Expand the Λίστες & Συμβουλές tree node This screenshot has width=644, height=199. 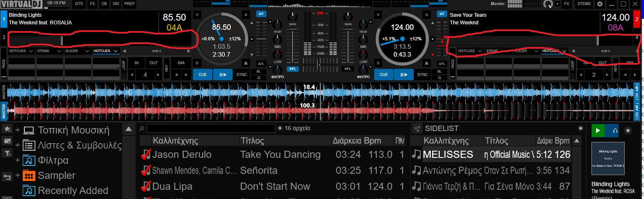pyautogui.click(x=18, y=145)
